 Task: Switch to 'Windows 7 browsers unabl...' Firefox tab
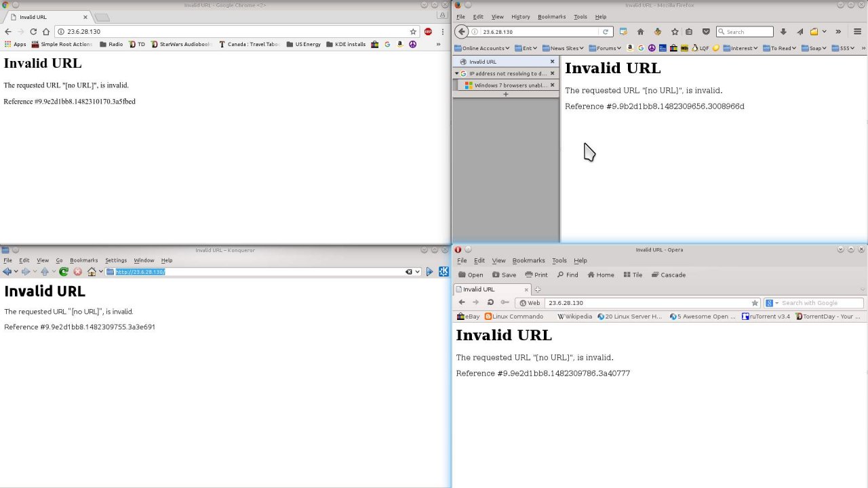(x=509, y=85)
